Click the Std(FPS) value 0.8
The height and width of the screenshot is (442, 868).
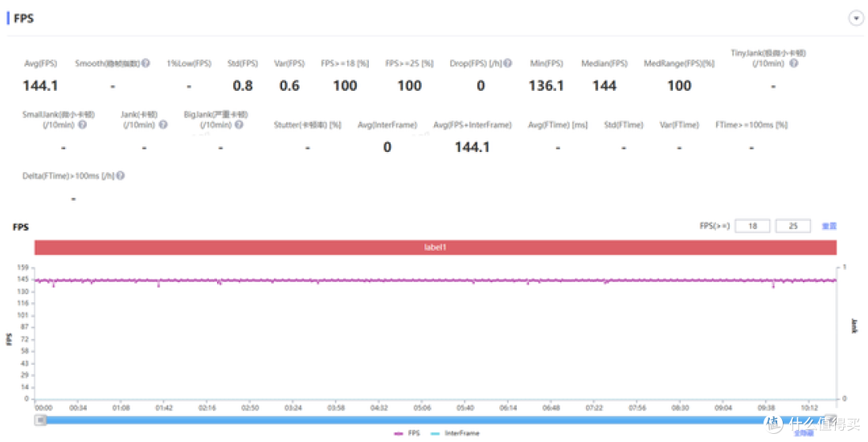pyautogui.click(x=243, y=86)
